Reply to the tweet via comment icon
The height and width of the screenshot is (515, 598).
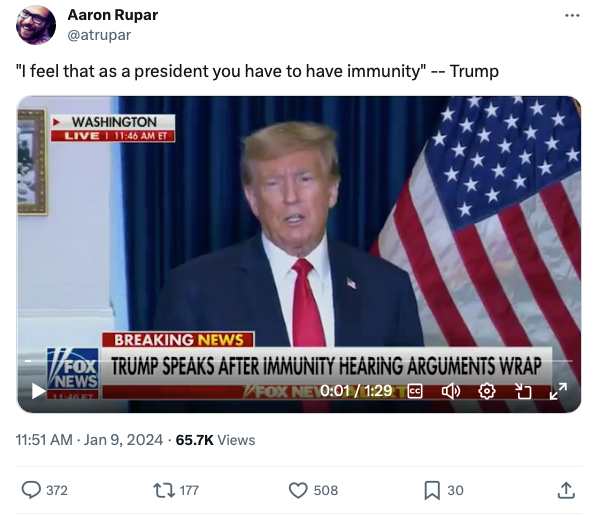[x=31, y=490]
